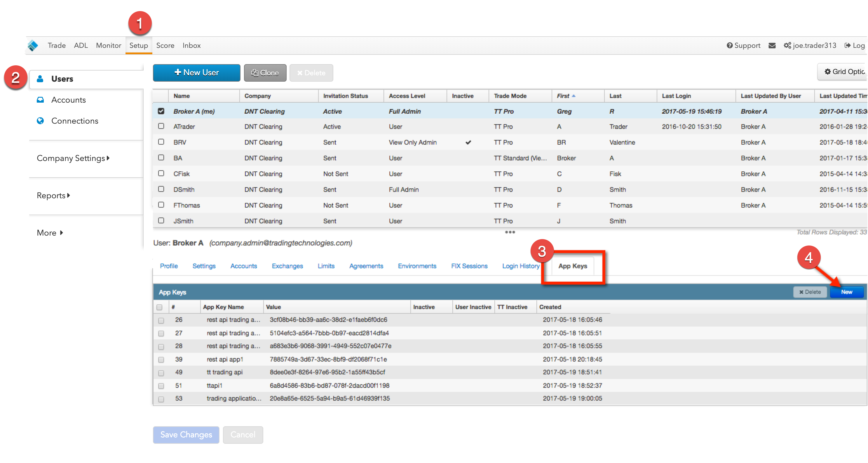Check the ATrader row checkbox

(161, 126)
